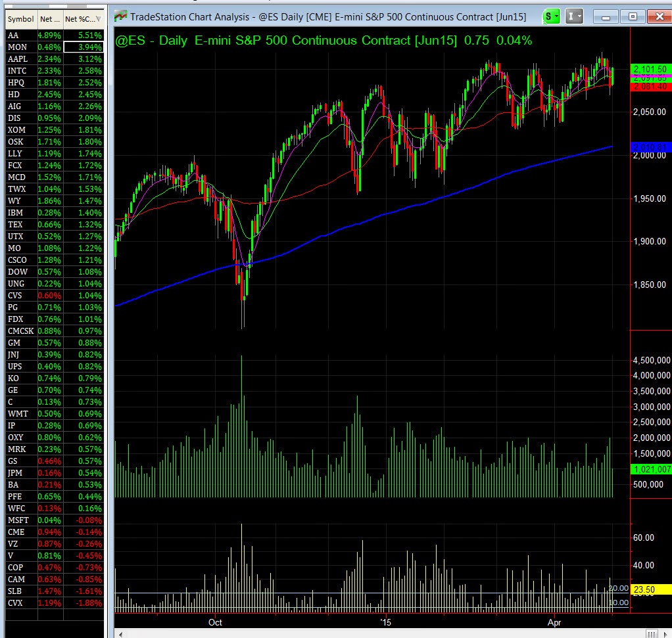The width and height of the screenshot is (672, 638).
Task: Close the chart analysis window
Action: click(660, 16)
